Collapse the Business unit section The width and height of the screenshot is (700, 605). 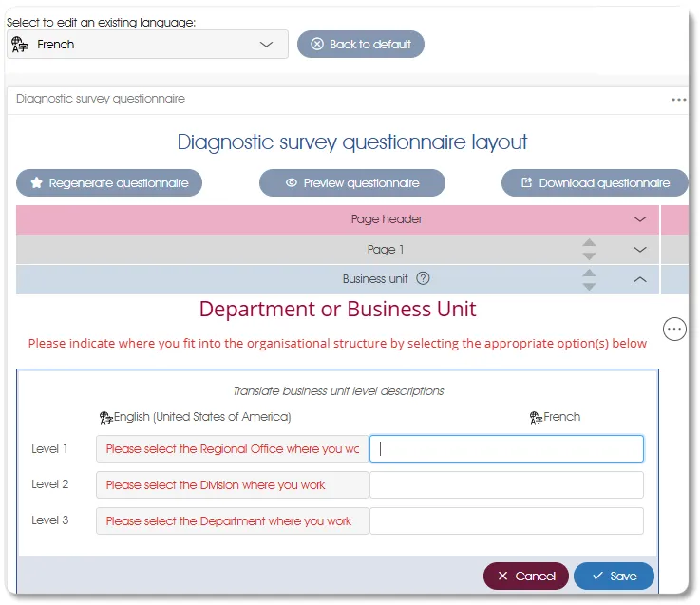[x=640, y=279]
